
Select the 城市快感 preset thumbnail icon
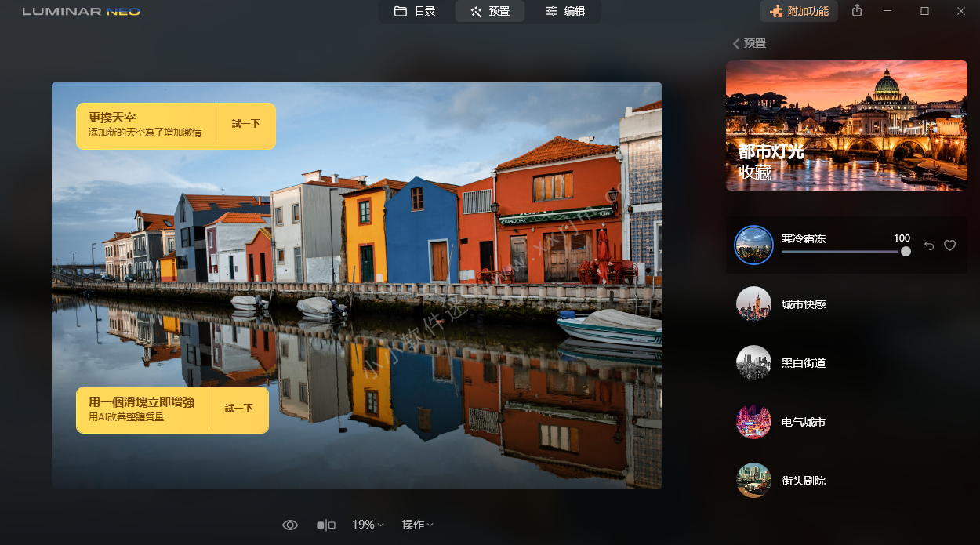(x=753, y=304)
